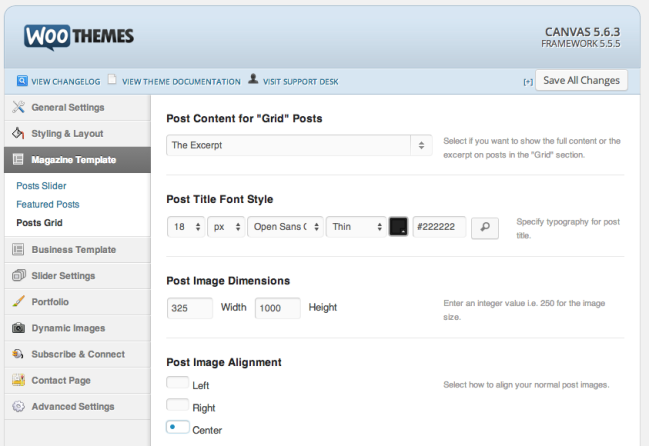This screenshot has width=649, height=446.
Task: Select Posts Grid sub-item
Action: pos(39,223)
